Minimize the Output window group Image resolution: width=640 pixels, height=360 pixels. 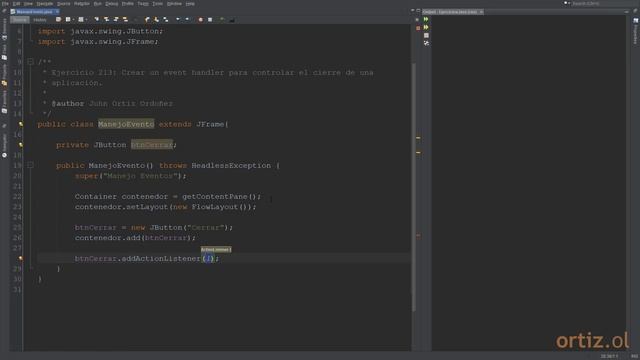click(x=627, y=12)
